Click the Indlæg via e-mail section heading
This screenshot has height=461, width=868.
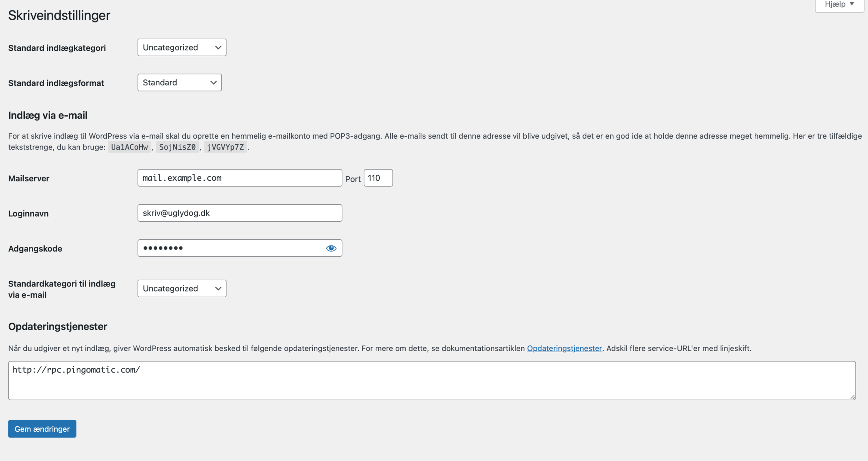coord(48,115)
